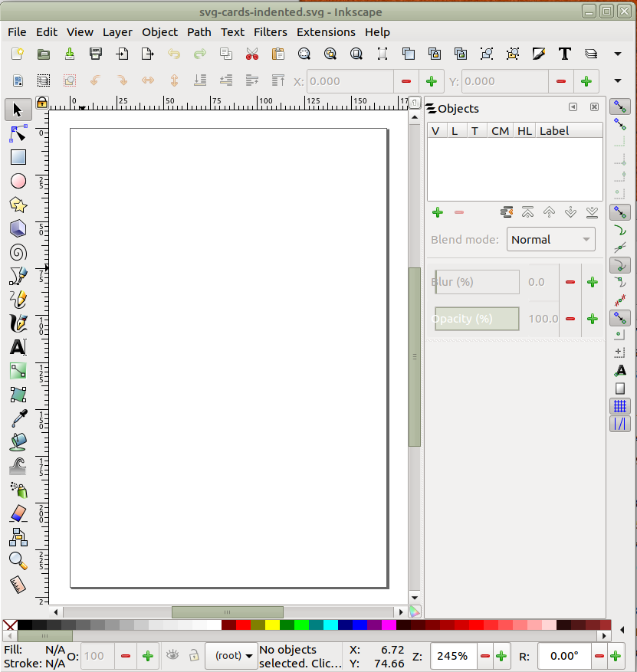Image resolution: width=637 pixels, height=672 pixels.
Task: Select the Spiral tool
Action: pos(18,252)
